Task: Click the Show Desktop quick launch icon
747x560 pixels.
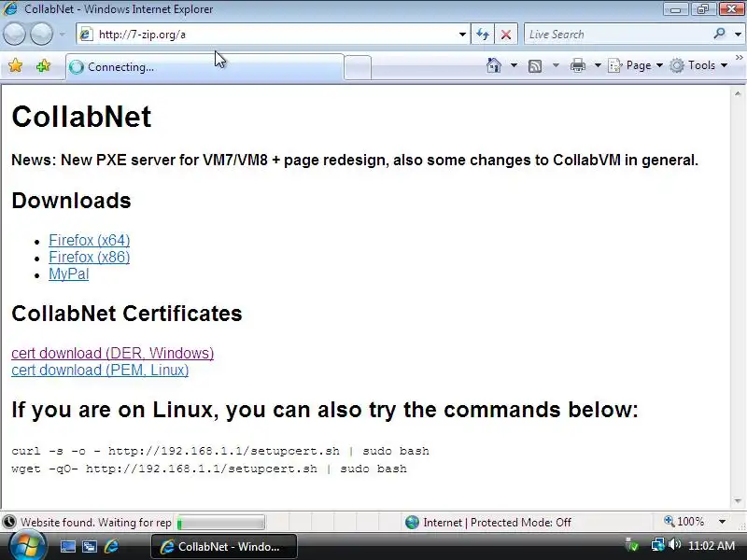Action: click(x=67, y=546)
